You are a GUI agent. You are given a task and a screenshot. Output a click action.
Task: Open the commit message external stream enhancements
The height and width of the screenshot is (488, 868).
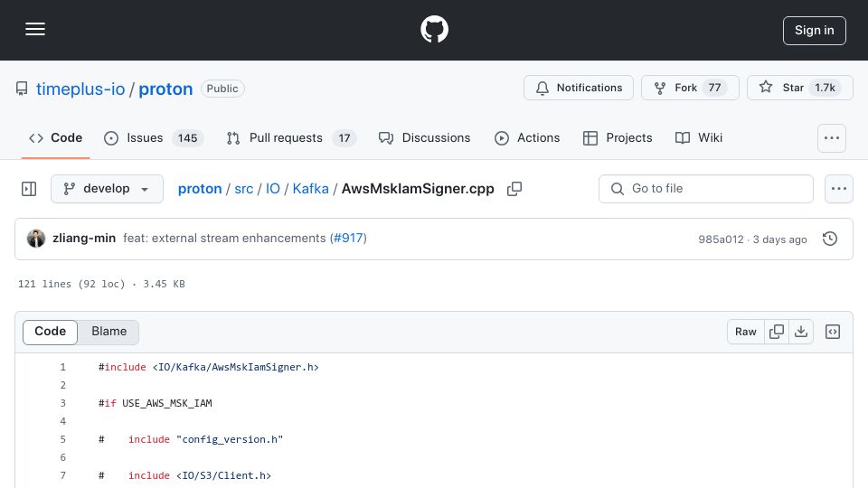[224, 238]
